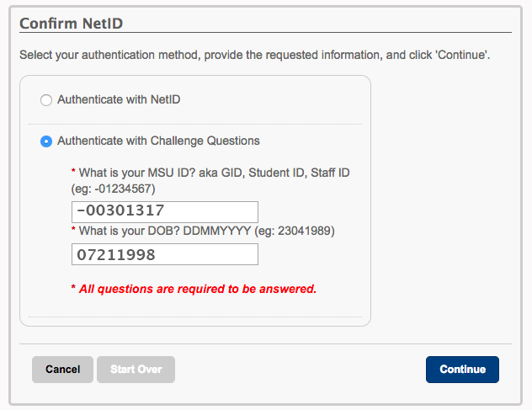Select the Authenticate with NetID radio button
This screenshot has height=410, width=532.
(x=46, y=100)
